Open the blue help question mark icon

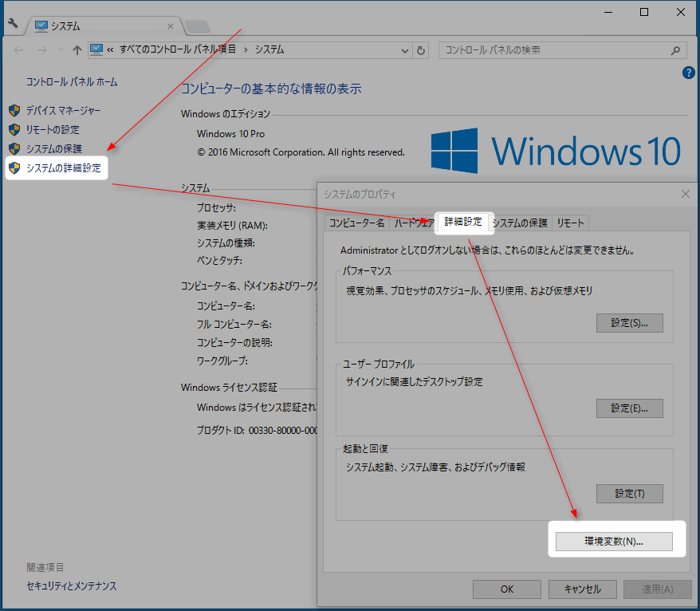[x=688, y=73]
